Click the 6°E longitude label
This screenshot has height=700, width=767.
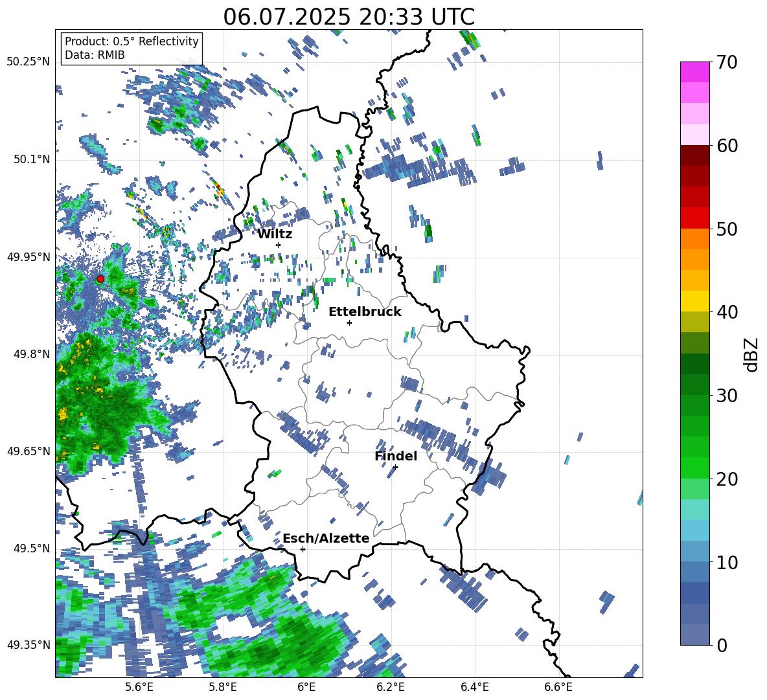306,687
